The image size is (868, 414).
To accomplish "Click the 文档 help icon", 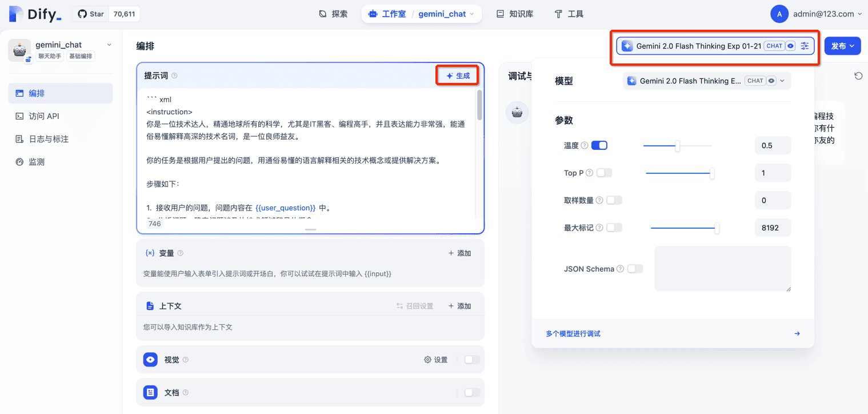I will [185, 392].
